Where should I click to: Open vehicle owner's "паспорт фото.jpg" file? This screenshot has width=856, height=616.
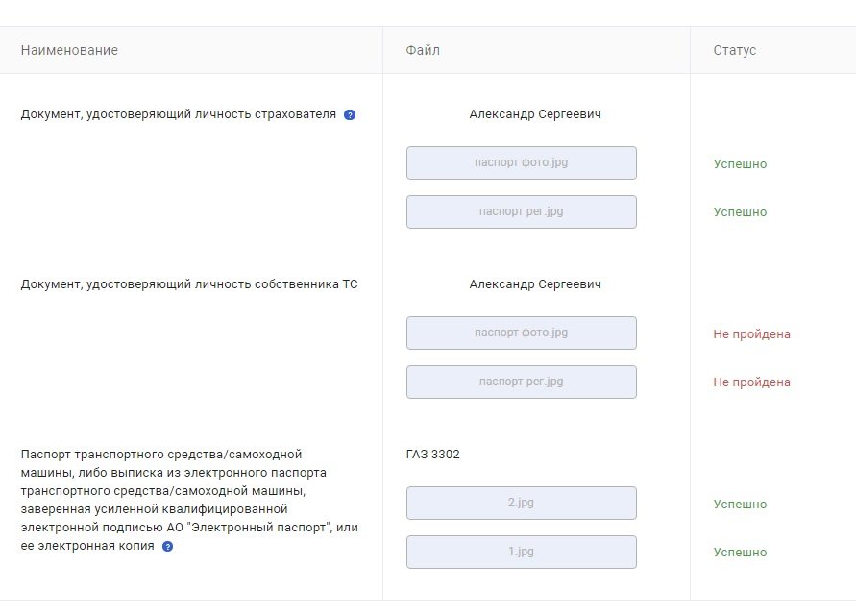[x=522, y=333]
